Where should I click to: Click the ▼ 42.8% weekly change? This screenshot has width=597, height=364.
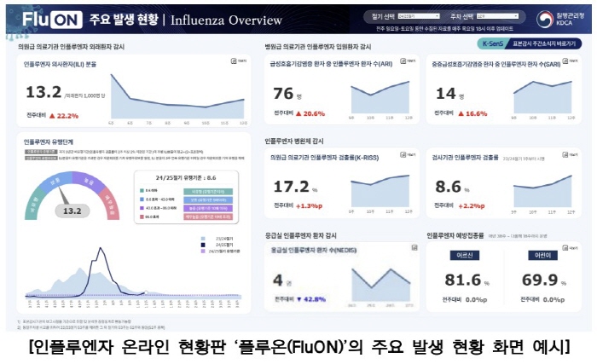pos(311,299)
